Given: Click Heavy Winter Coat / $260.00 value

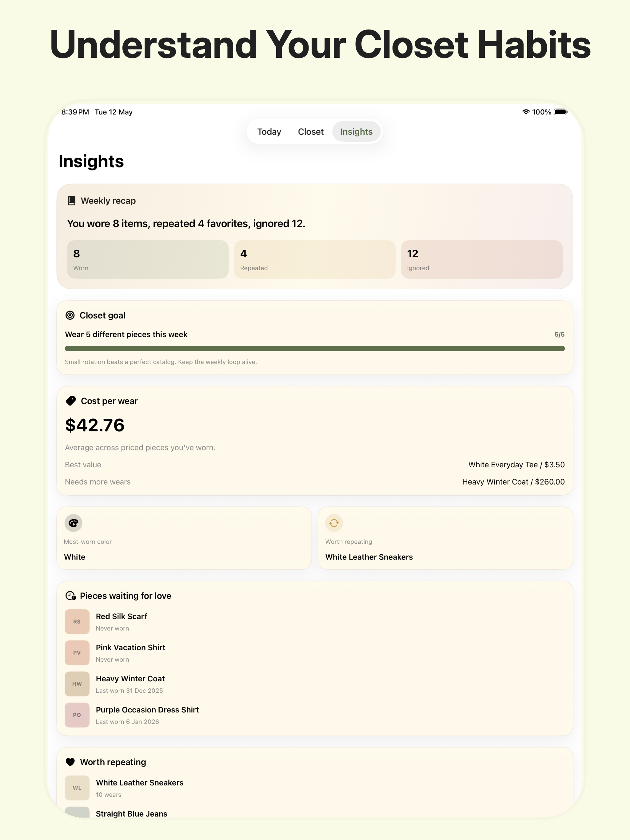Looking at the screenshot, I should (513, 482).
